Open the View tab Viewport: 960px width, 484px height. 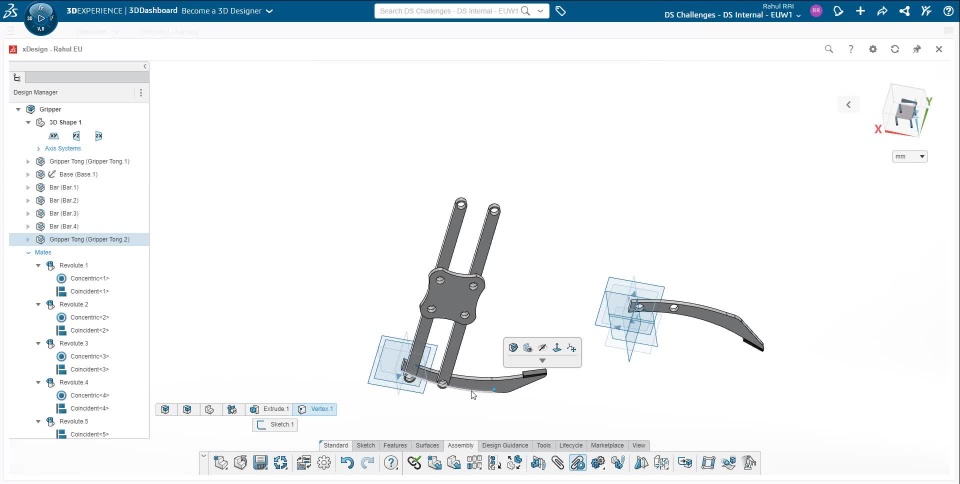click(x=639, y=445)
